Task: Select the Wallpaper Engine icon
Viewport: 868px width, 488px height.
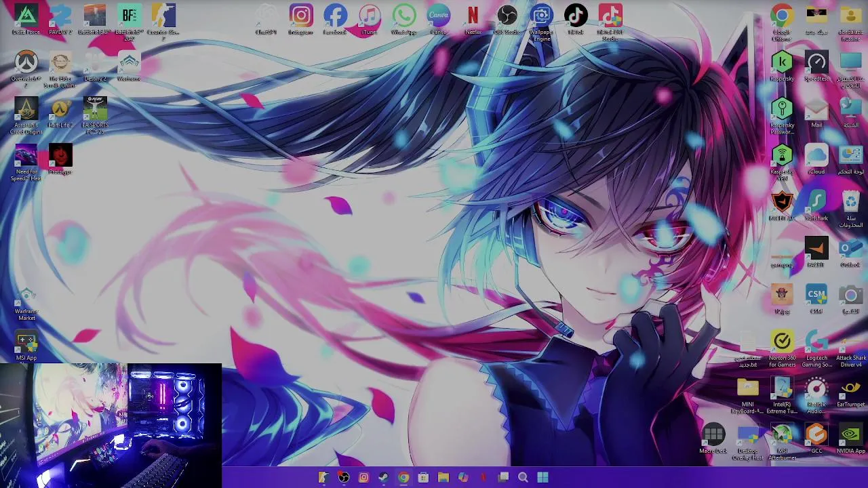Action: [541, 22]
